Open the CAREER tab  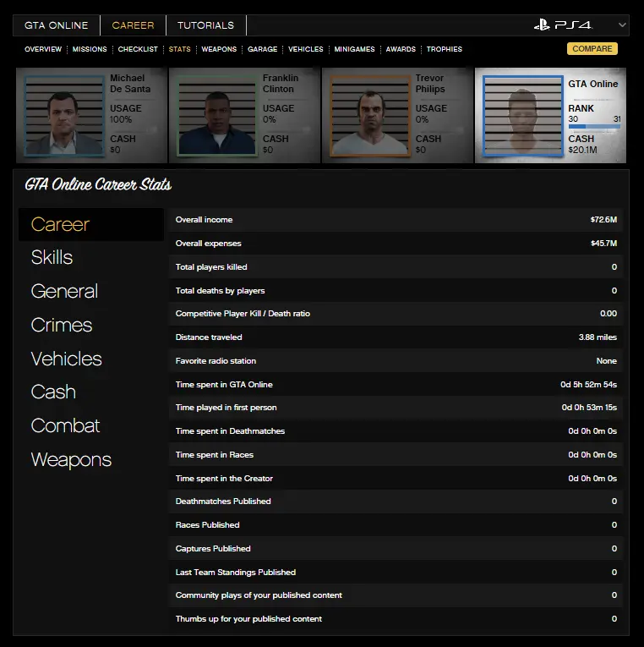click(x=133, y=25)
